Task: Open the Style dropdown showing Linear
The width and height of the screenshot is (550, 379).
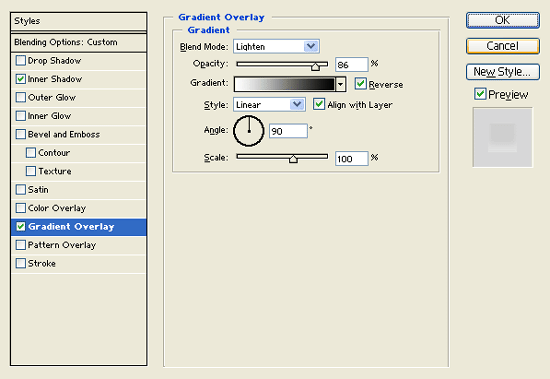Action: [269, 105]
